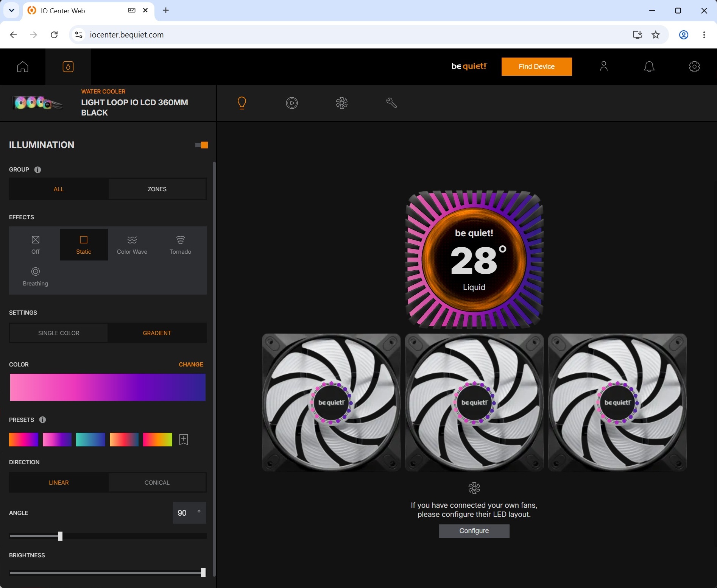Select the Color Wave effect

[x=132, y=245]
